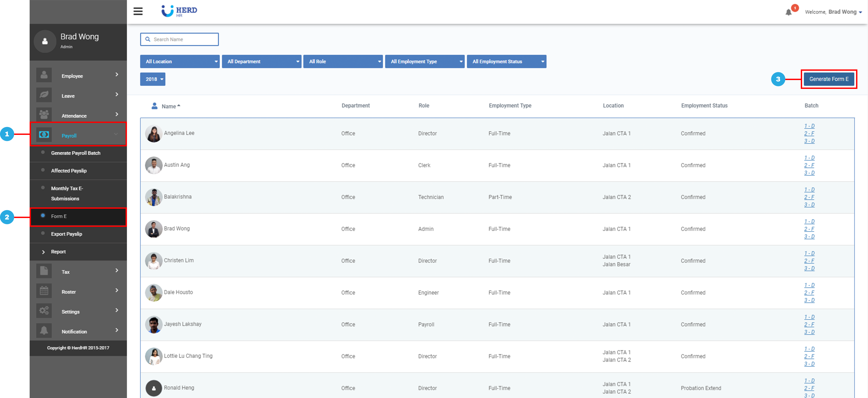Click the HERD HR logo
Image resolution: width=868 pixels, height=398 pixels.
click(179, 11)
